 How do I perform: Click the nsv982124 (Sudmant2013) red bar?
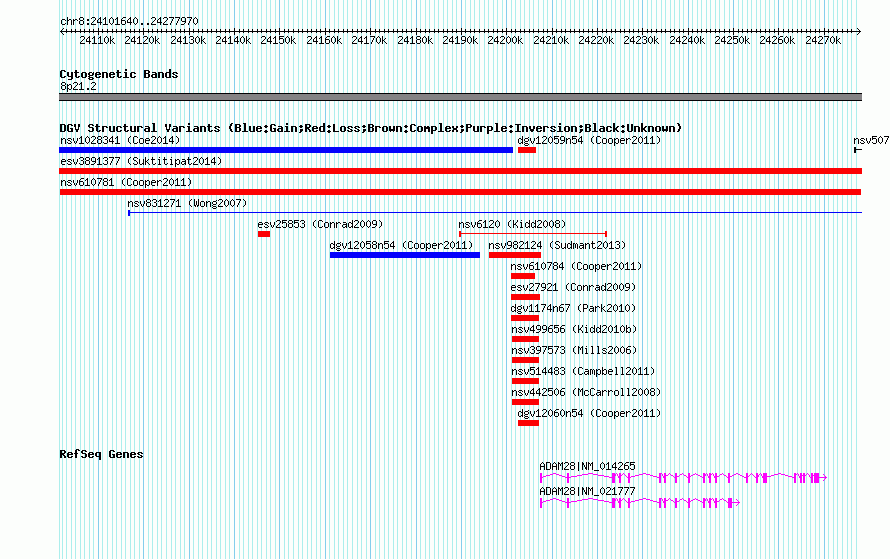[x=515, y=255]
